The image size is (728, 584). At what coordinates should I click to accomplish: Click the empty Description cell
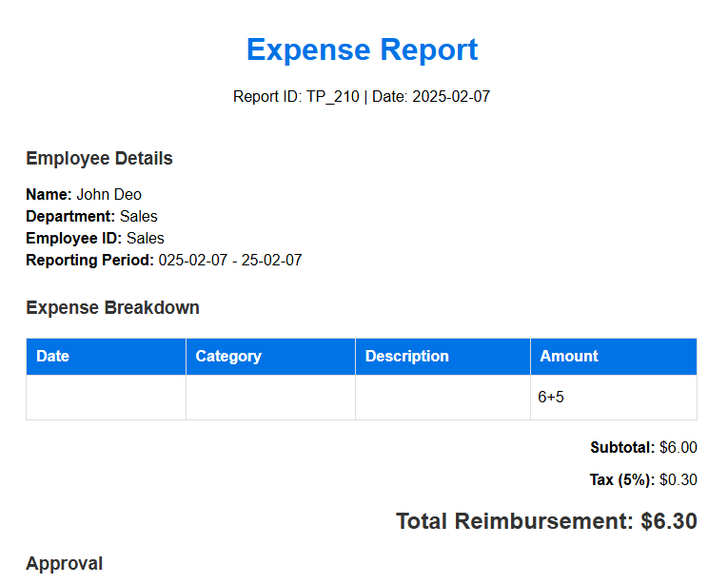tap(443, 398)
